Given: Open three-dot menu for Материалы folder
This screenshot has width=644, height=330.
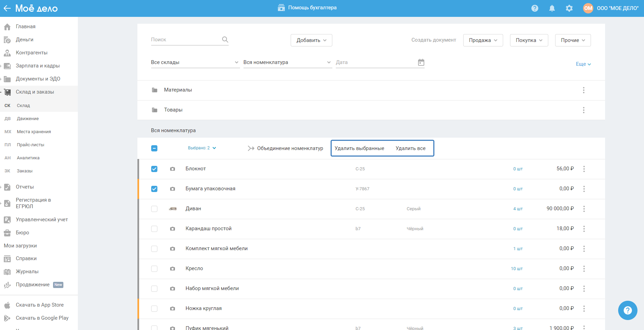Looking at the screenshot, I should click(x=583, y=90).
